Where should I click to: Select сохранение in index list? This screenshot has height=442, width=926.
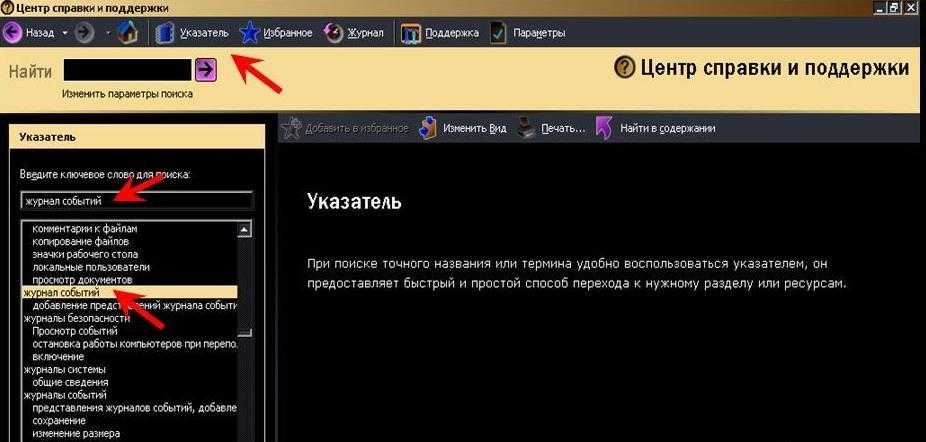click(59, 421)
